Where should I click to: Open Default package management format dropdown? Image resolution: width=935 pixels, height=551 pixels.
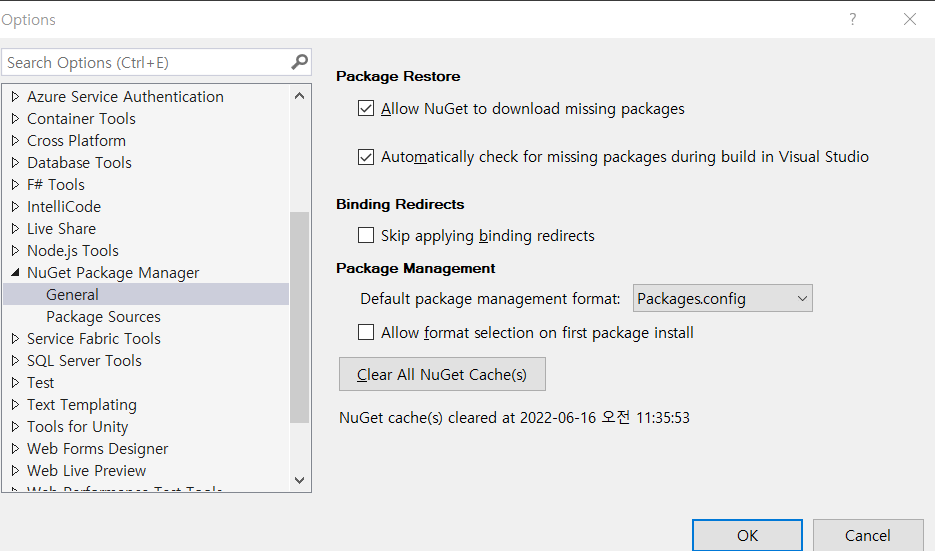click(x=722, y=298)
